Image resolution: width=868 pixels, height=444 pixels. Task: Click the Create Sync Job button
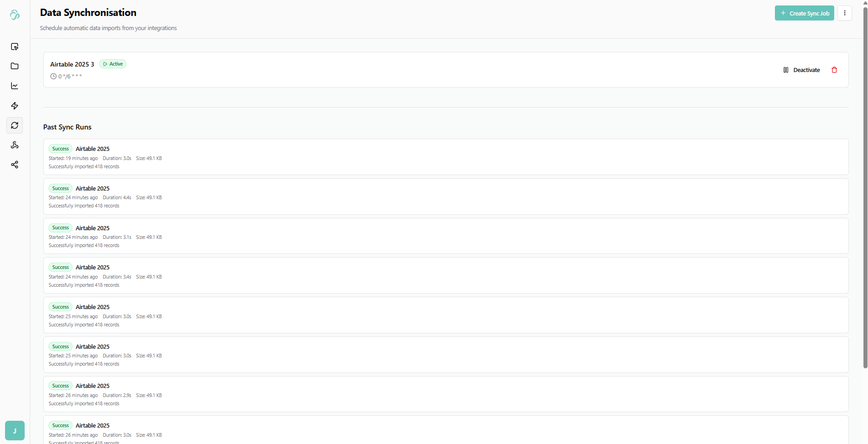pyautogui.click(x=804, y=13)
